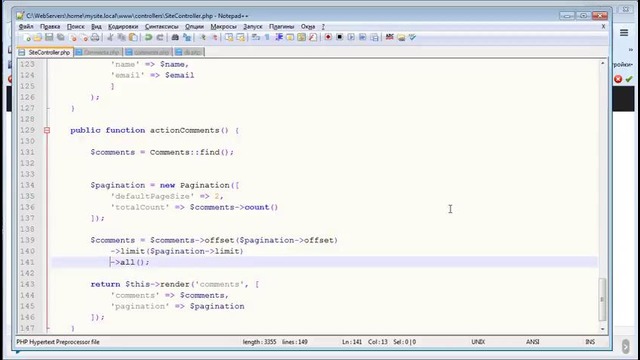Click the Open file toolbar icon
This screenshot has height=360, width=640.
tap(38, 38)
